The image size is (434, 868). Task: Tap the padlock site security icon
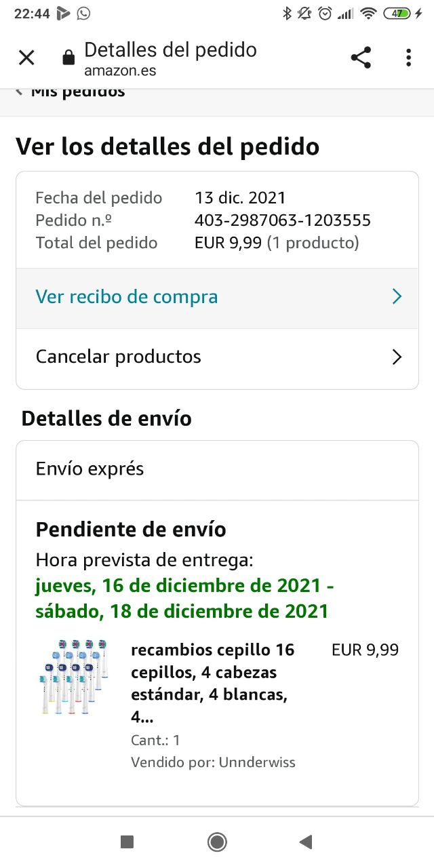[x=68, y=58]
